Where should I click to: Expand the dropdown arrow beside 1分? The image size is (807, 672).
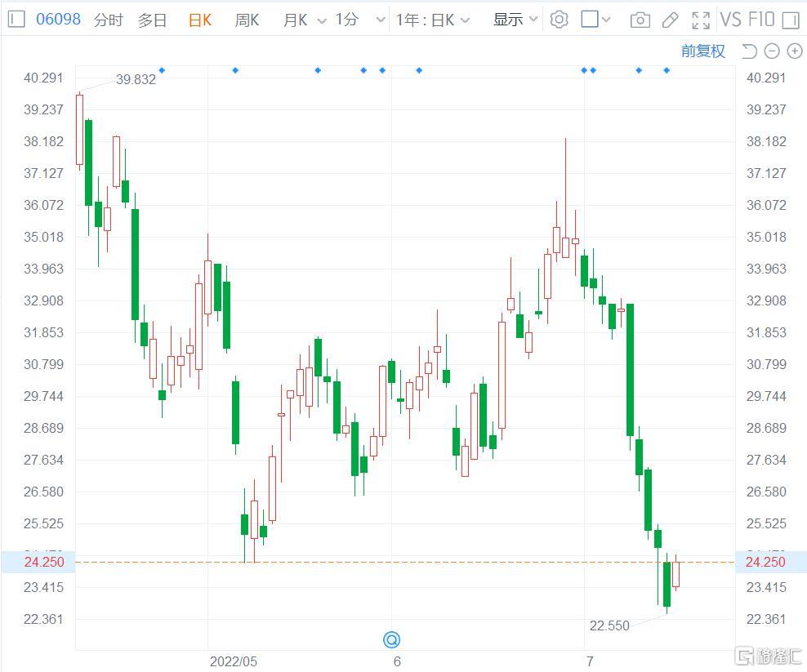click(381, 20)
